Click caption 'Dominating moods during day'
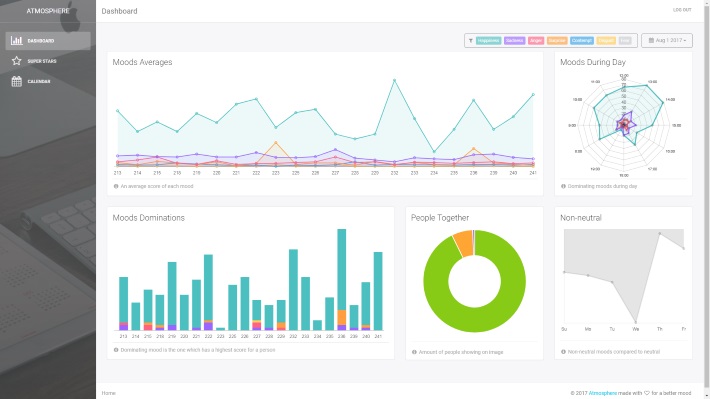 coord(602,186)
